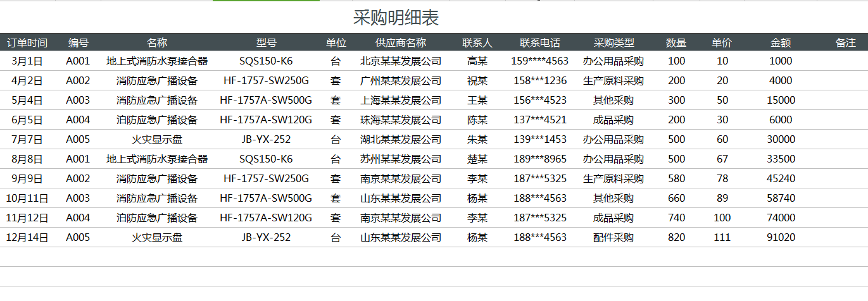Select cell A003 in the 10月11日 row

click(79, 199)
